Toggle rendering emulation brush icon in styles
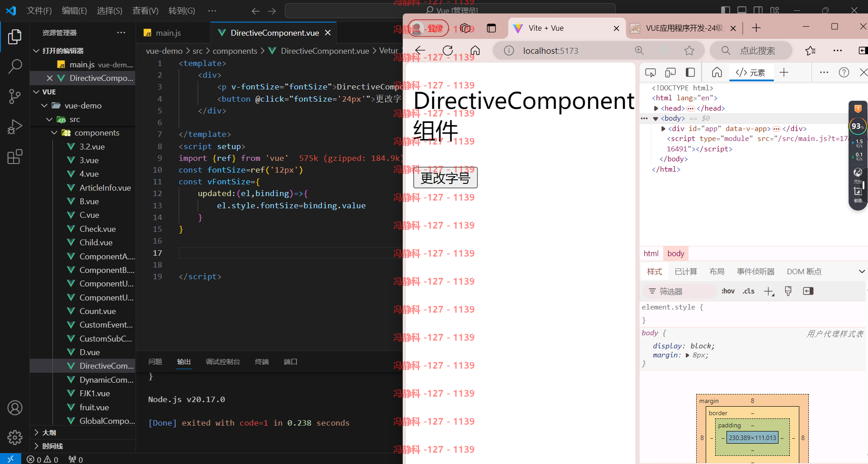 788,291
